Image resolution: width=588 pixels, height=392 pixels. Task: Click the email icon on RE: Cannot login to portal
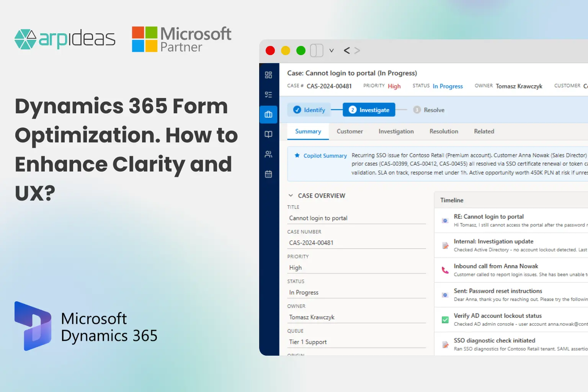445,220
